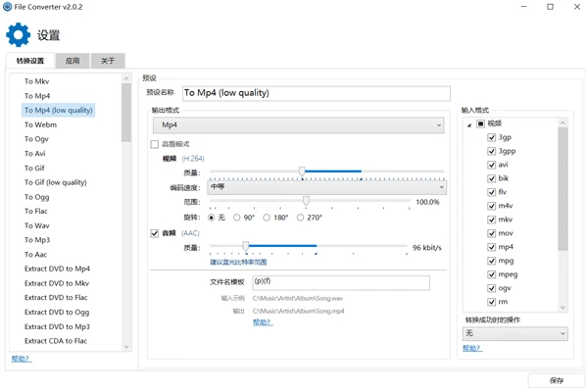The image size is (588, 392).
Task: Click preset list scrollbar down arrow
Action: click(x=126, y=347)
